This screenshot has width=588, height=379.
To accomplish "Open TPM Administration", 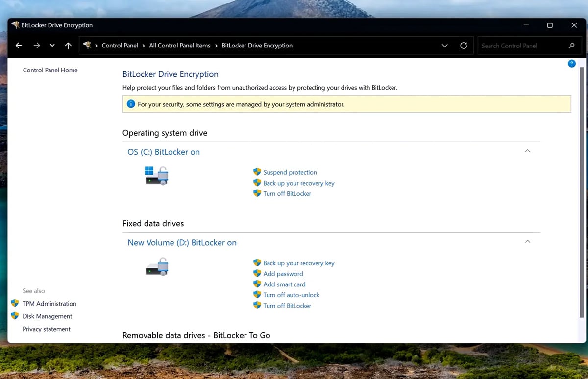I will click(x=49, y=304).
